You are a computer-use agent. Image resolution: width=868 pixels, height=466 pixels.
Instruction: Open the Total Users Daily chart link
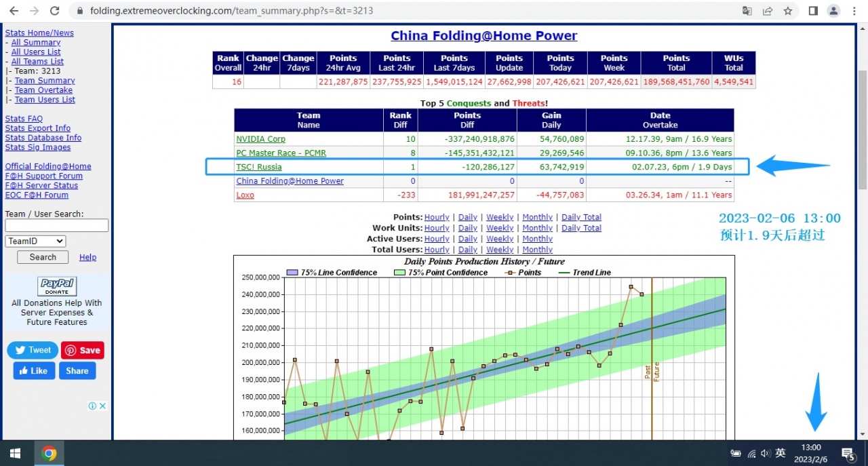tap(468, 250)
